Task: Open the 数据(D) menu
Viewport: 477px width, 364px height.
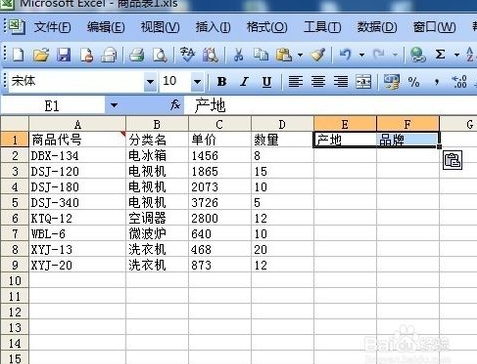Action: tap(377, 27)
